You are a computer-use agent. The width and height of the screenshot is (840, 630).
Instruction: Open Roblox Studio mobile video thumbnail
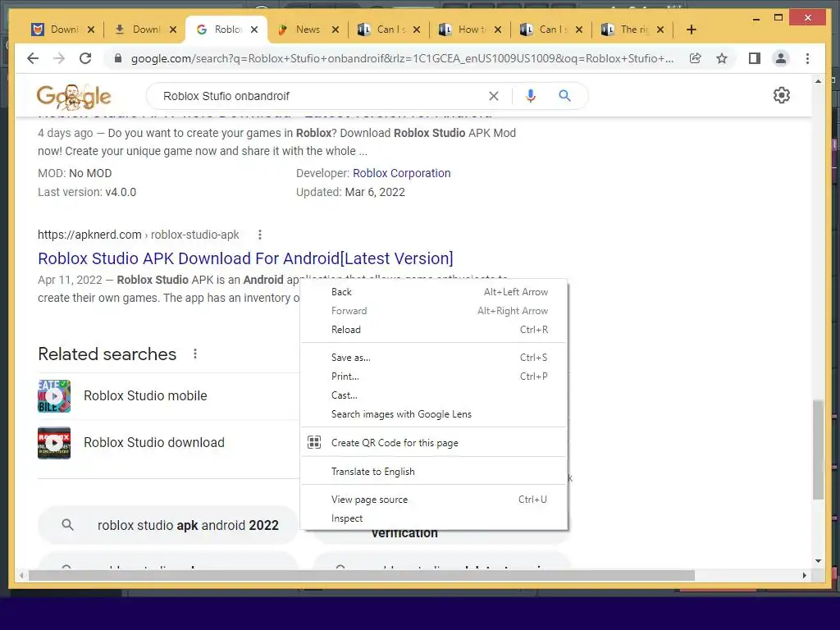54,396
